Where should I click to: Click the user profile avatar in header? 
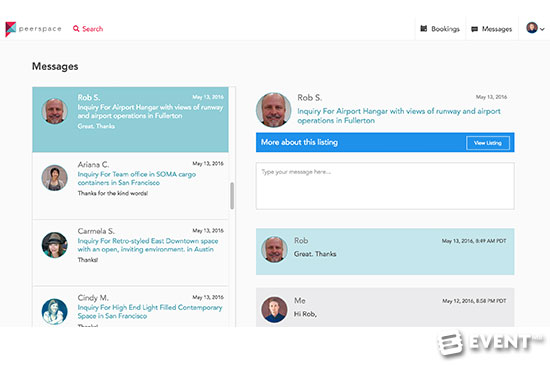(x=532, y=28)
